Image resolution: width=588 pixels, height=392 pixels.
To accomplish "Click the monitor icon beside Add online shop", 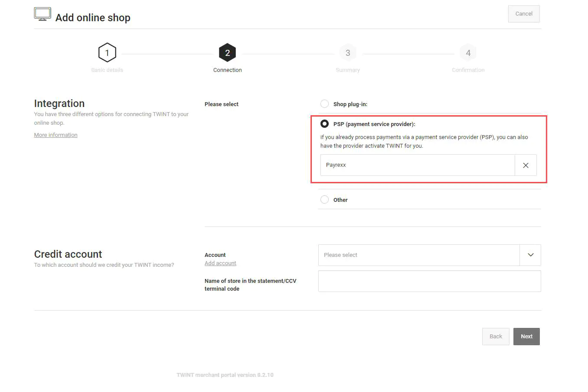I will pyautogui.click(x=42, y=14).
